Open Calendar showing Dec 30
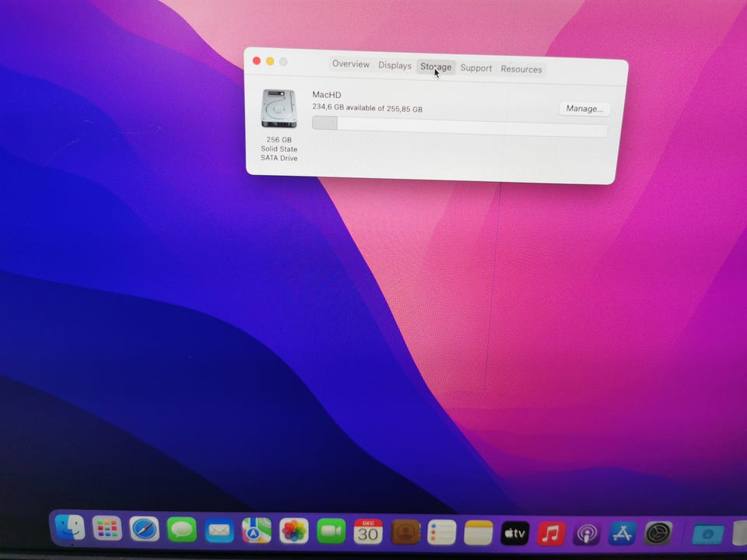The image size is (747, 560). 368,532
